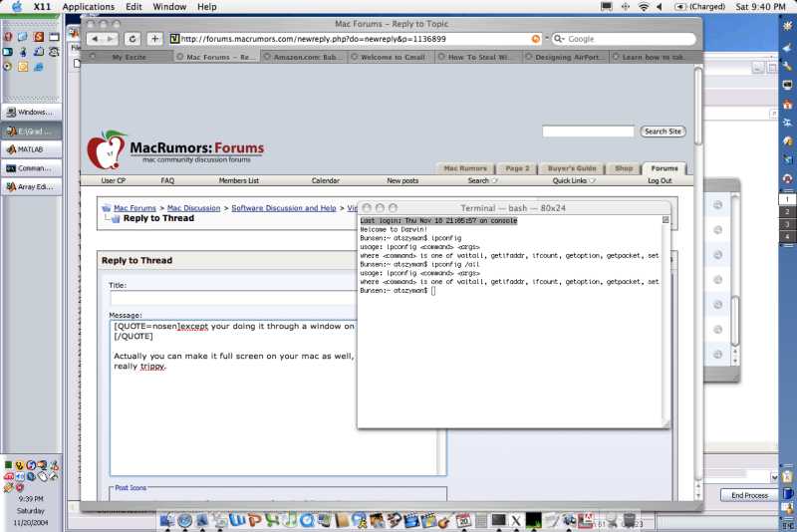Click User CP in forum navigation
797x532 pixels.
click(x=114, y=180)
